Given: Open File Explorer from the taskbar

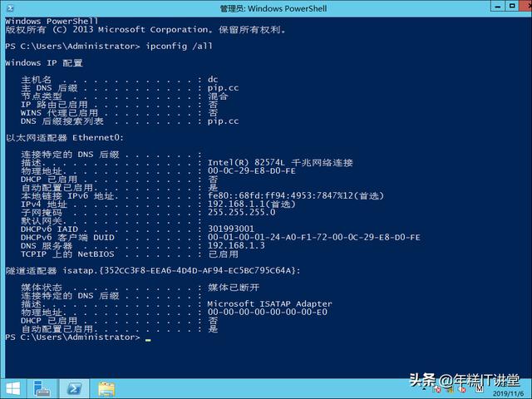Looking at the screenshot, I should point(106,389).
